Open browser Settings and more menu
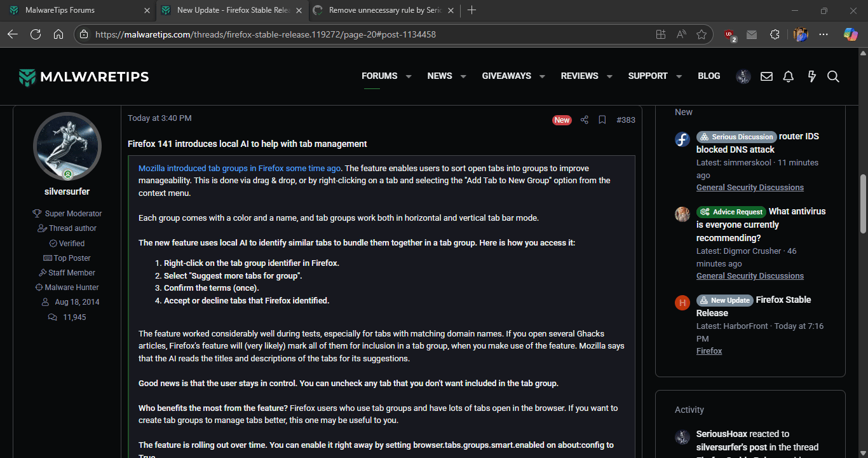Viewport: 868px width, 458px height. point(824,34)
